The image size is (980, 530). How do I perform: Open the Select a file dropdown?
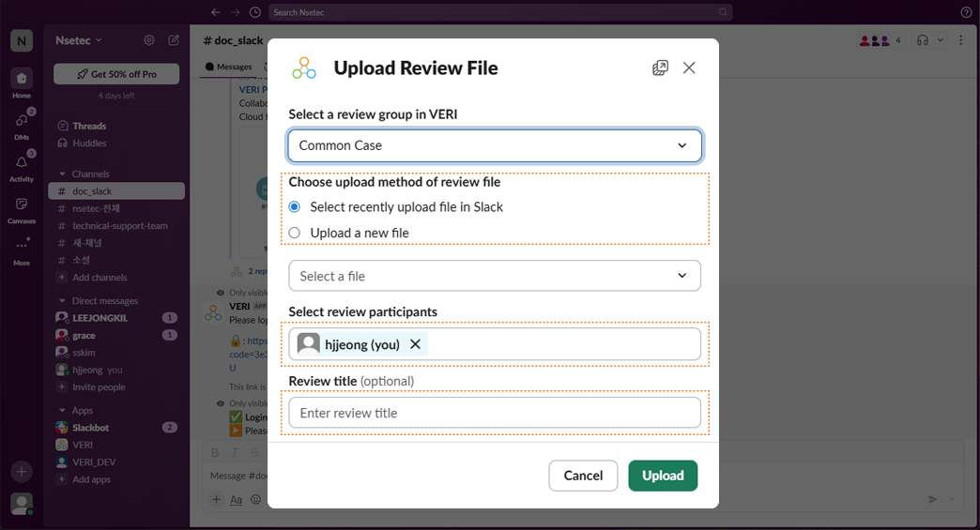click(495, 276)
